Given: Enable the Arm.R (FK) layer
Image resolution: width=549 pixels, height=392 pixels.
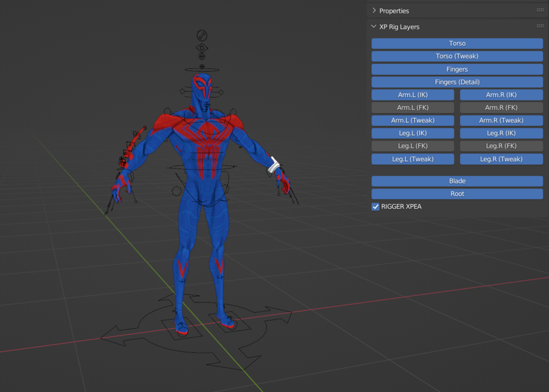Looking at the screenshot, I should (501, 108).
